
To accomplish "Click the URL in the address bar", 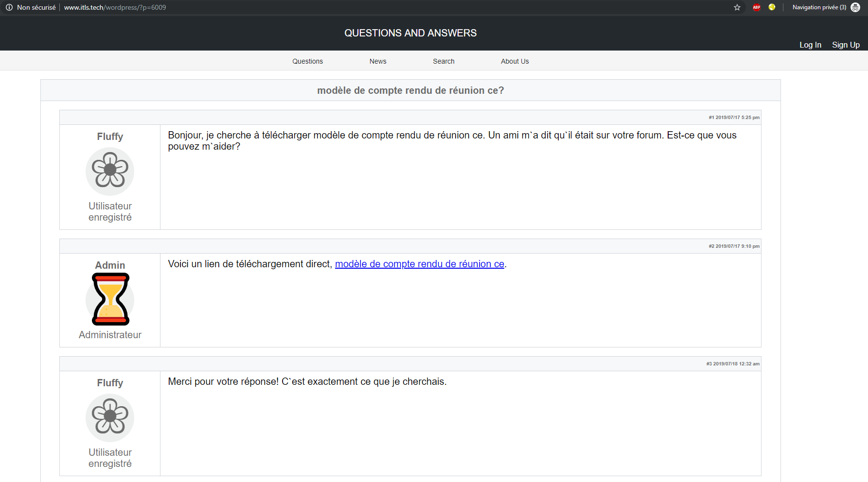I will 115,7.
